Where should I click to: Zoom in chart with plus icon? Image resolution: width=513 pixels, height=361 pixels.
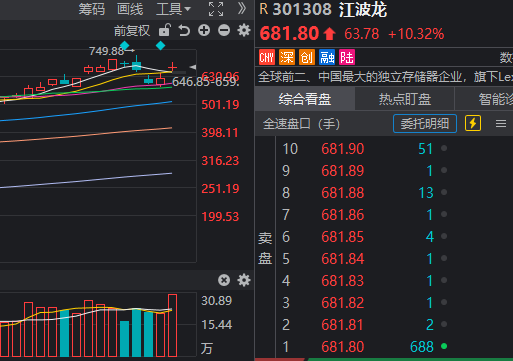tap(204, 30)
